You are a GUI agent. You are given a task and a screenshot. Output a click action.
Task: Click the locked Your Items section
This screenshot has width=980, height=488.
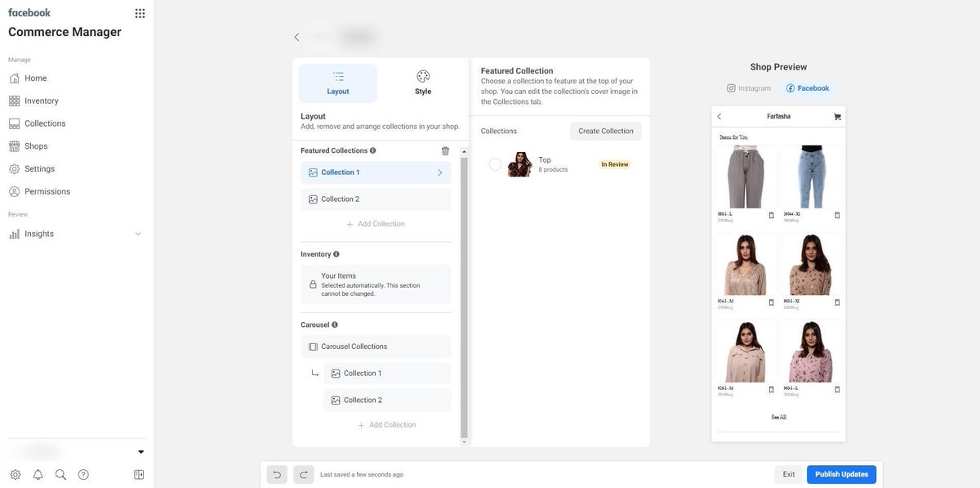click(x=376, y=284)
